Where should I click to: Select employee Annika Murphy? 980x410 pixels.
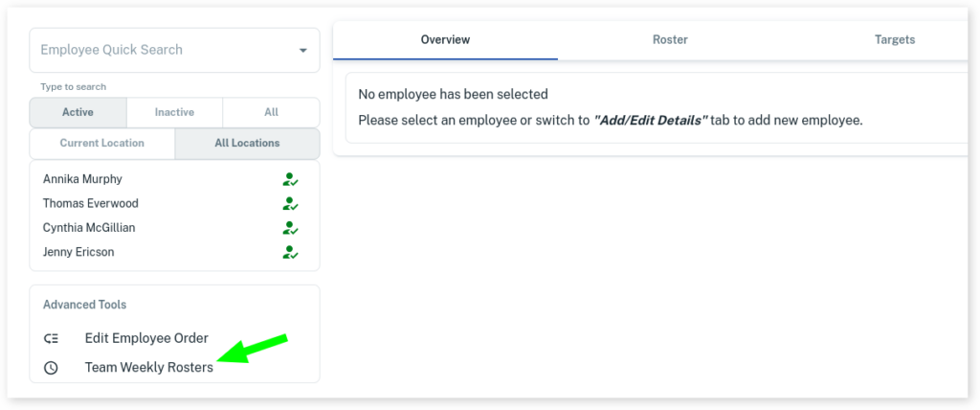coord(82,179)
